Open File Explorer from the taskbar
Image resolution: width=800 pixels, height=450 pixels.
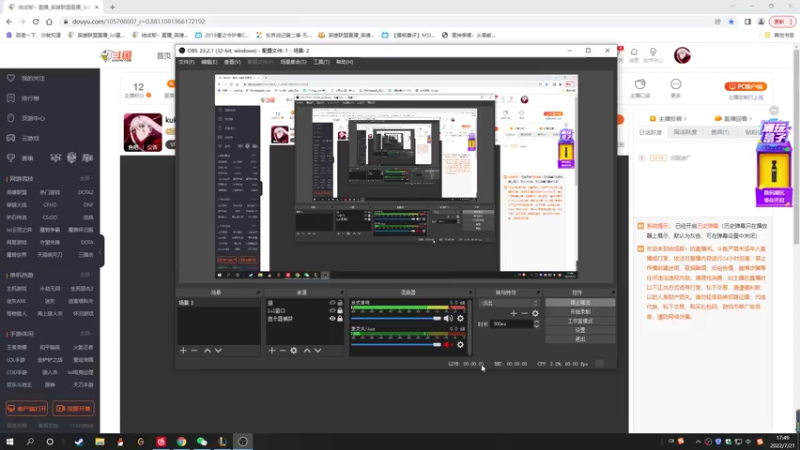[99, 442]
